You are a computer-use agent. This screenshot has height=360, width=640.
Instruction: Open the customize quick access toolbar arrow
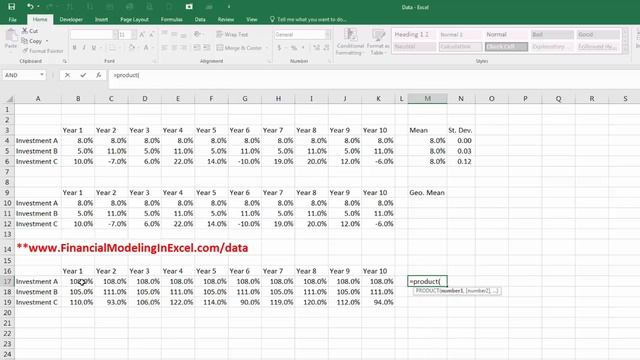coord(229,7)
